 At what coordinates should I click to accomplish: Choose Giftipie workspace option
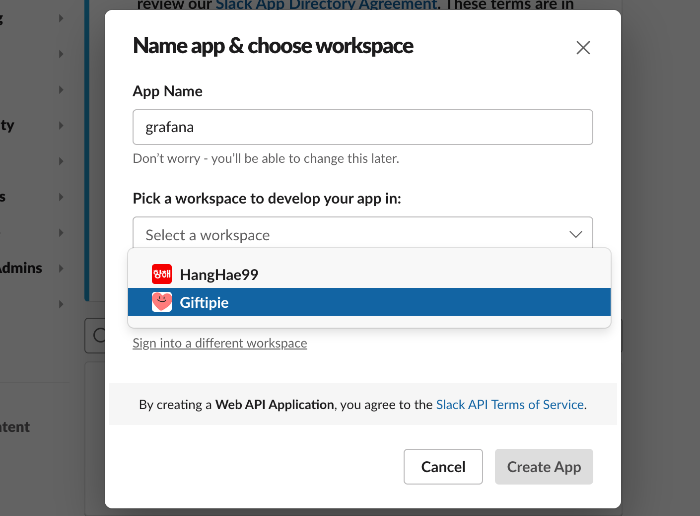click(x=369, y=302)
